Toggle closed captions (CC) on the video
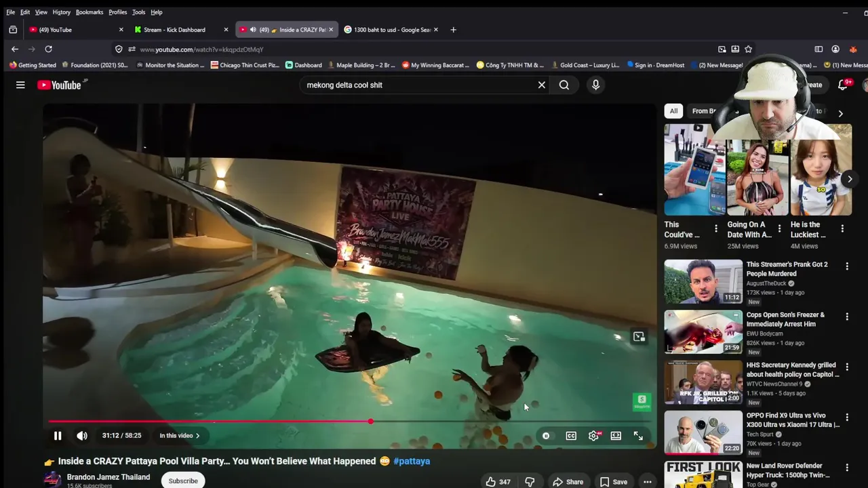Image resolution: width=868 pixels, height=488 pixels. [571, 436]
